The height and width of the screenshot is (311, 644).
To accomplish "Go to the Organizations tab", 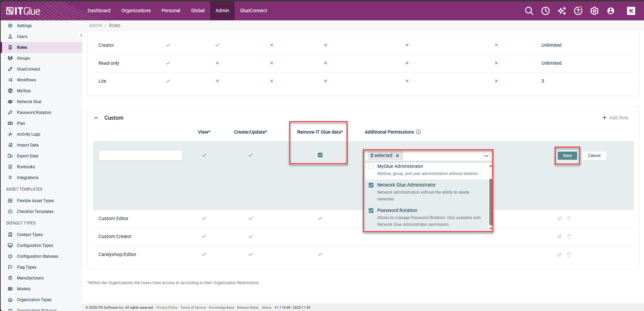I will (136, 11).
